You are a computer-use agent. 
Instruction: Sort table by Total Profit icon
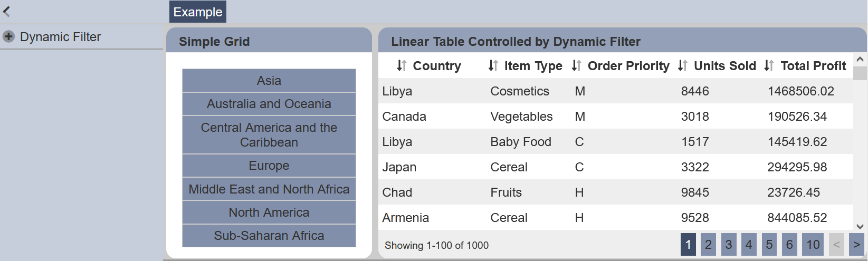pos(769,65)
